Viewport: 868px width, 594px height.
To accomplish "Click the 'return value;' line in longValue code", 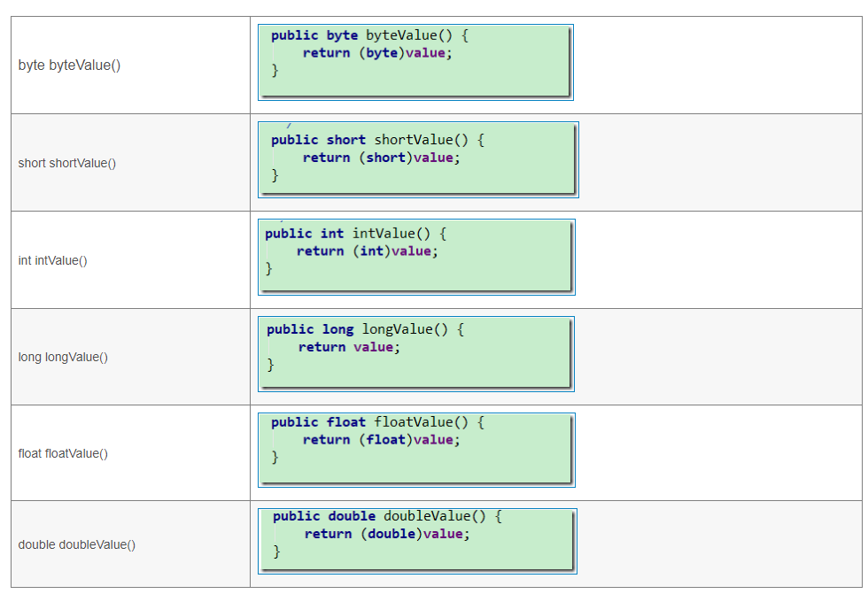I will click(x=350, y=347).
